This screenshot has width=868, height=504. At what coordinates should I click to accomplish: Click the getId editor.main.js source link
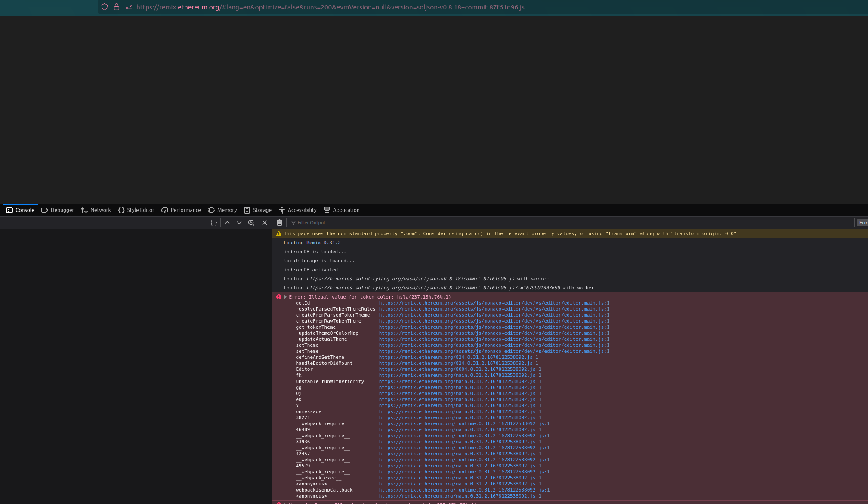(494, 303)
